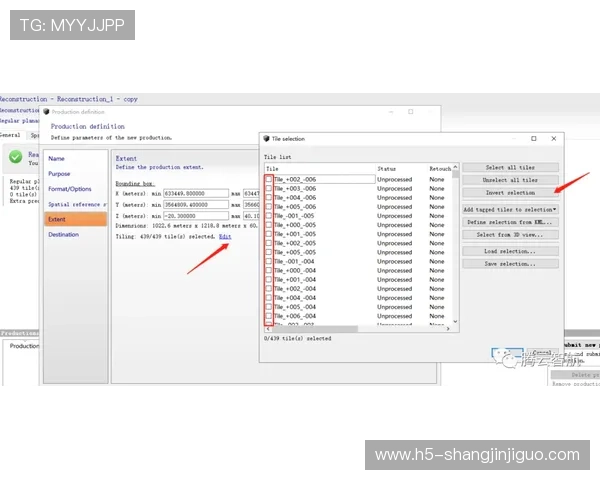
Task: Click tile list scroll down arrow
Action: click(455, 322)
